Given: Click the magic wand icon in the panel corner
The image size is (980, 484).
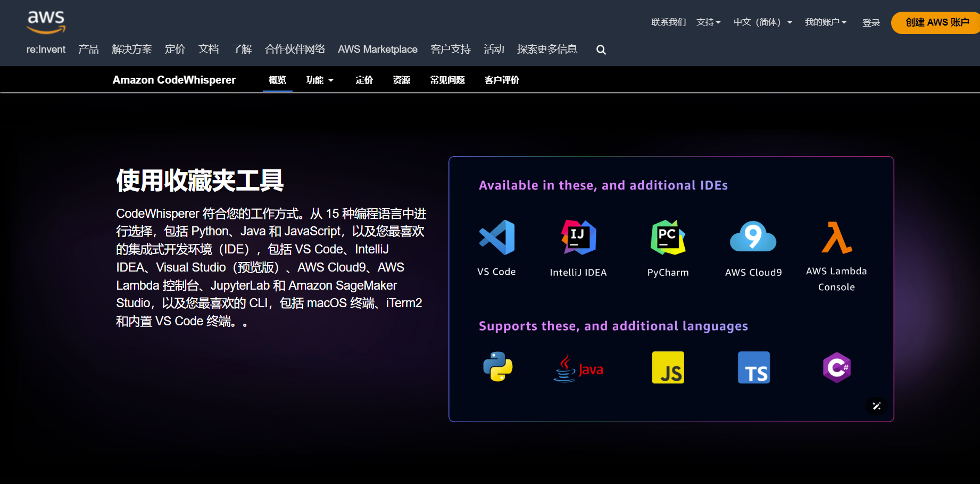Looking at the screenshot, I should [877, 406].
